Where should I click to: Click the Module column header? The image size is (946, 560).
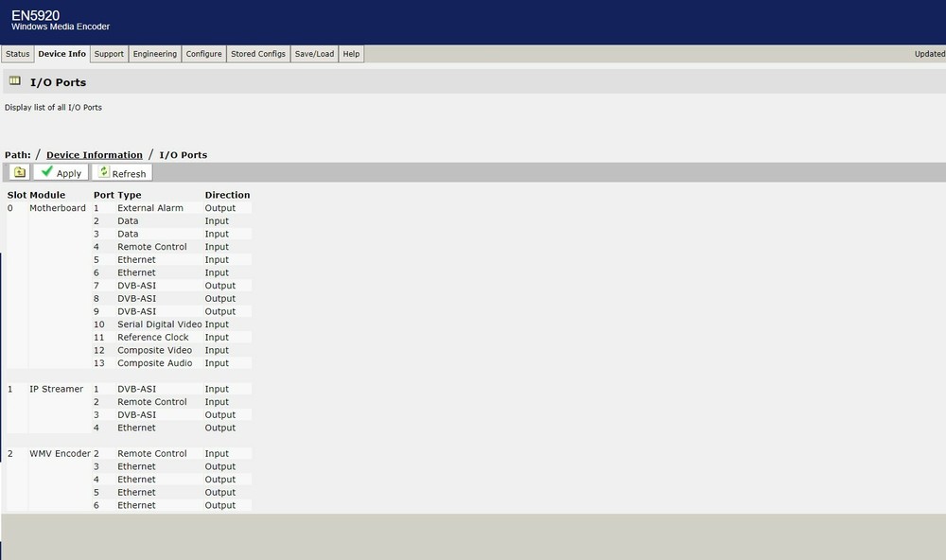47,195
